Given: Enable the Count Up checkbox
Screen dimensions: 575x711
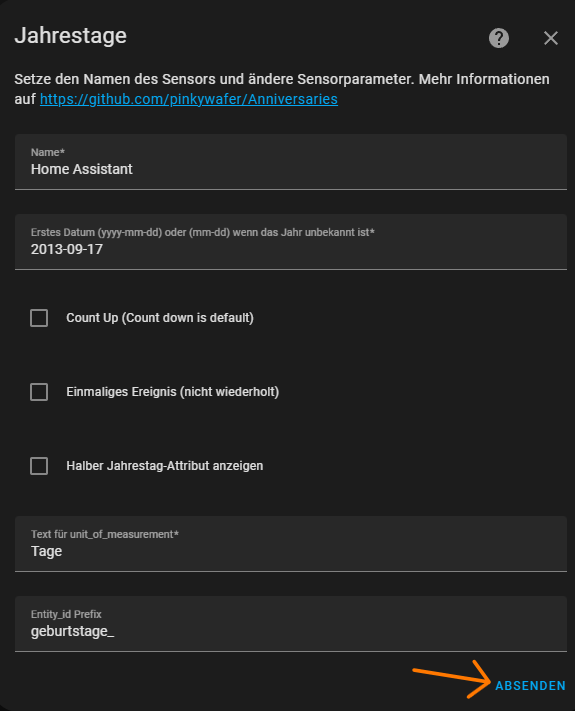Looking at the screenshot, I should click(x=39, y=318).
